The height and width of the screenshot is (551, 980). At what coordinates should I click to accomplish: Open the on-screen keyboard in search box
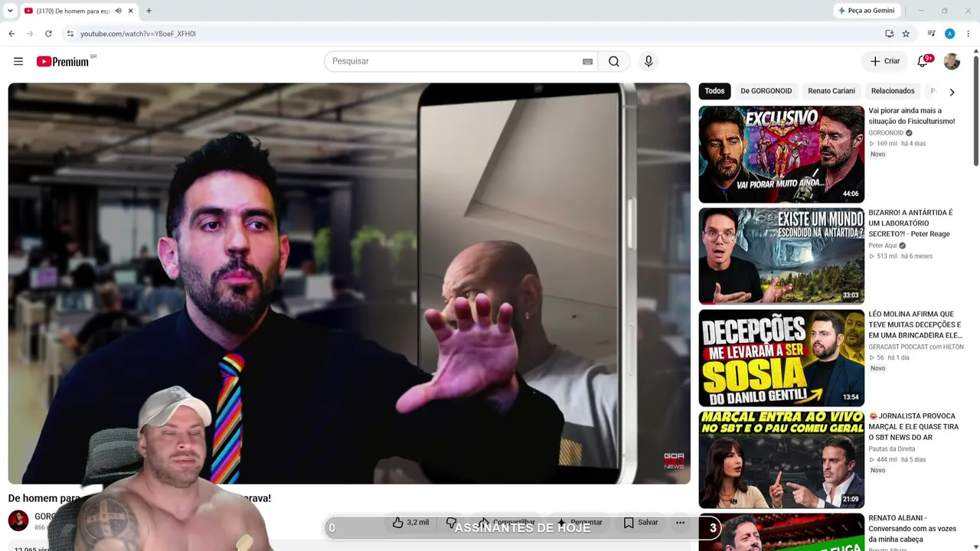[x=587, y=61]
